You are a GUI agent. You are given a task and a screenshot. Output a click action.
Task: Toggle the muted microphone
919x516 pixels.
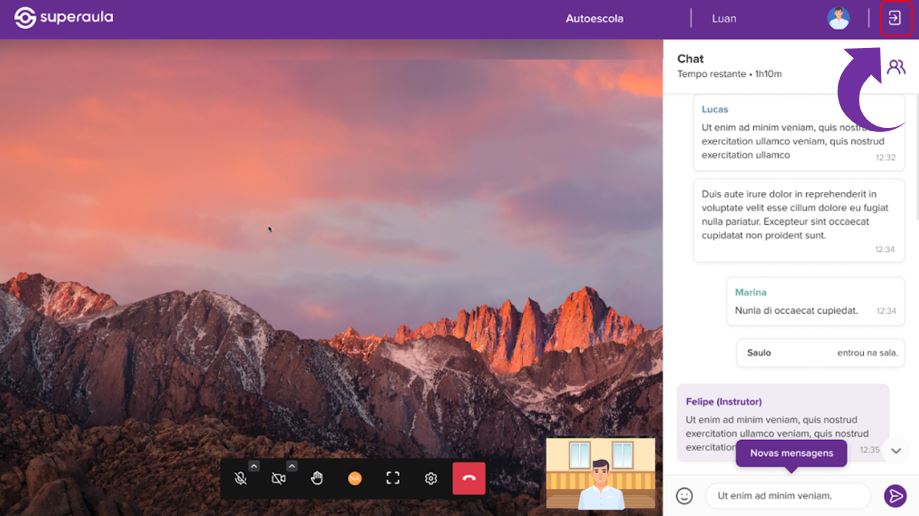(240, 479)
